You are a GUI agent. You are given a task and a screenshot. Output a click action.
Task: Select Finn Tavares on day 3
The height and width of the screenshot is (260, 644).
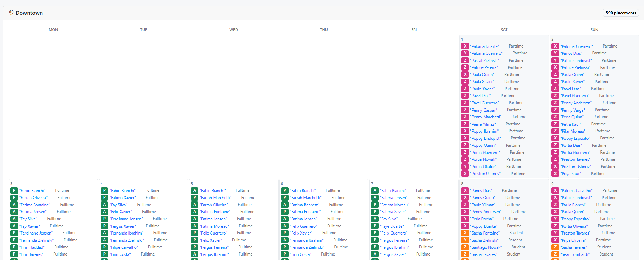(31, 254)
